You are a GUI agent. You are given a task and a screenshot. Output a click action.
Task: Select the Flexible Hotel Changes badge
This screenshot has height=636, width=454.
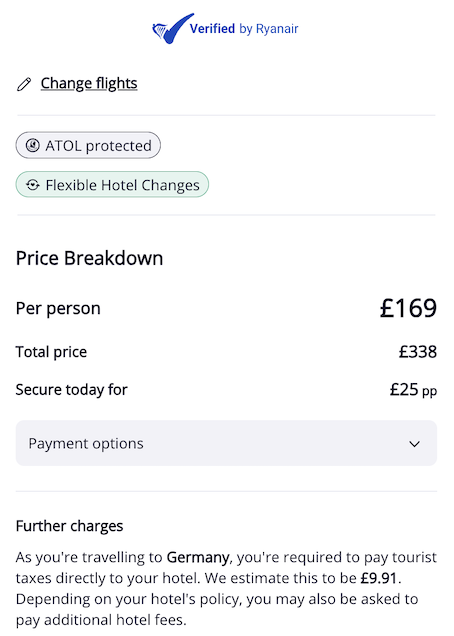point(112,185)
